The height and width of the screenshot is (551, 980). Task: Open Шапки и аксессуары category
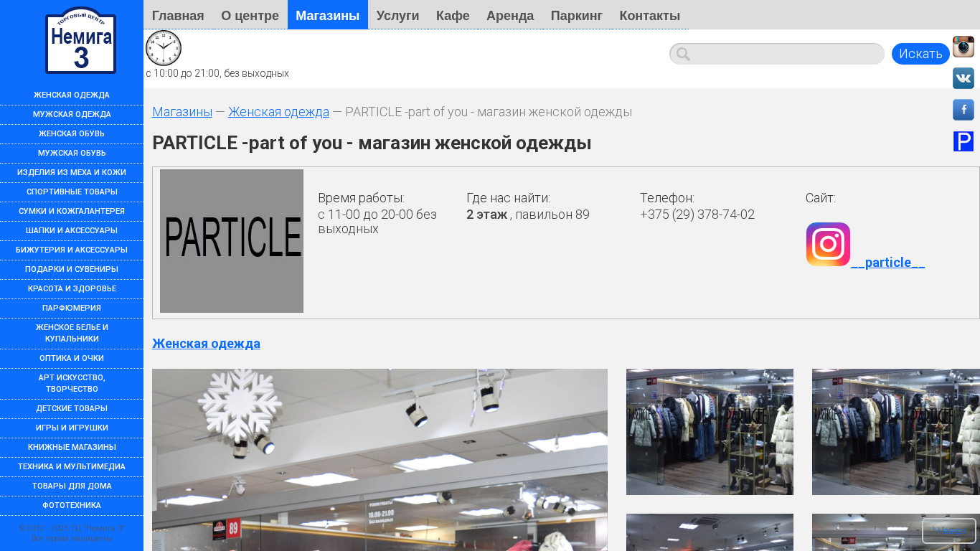tap(72, 231)
